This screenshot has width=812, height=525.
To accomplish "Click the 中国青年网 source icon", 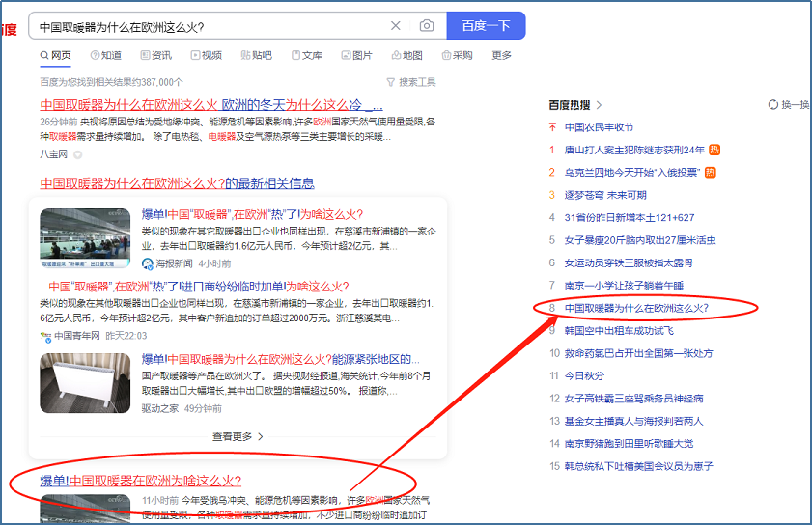I will (x=45, y=336).
